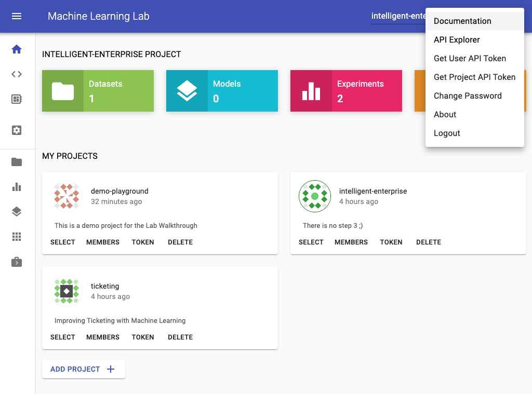
Task: Open the layers models sidebar icon
Action: tap(17, 212)
